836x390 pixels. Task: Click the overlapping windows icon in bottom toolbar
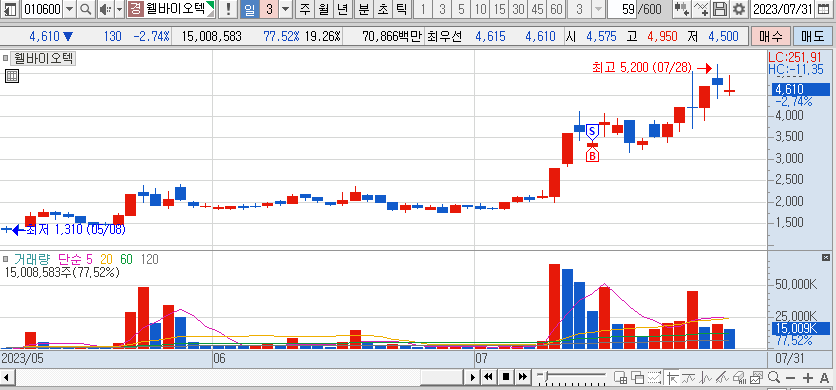638,378
